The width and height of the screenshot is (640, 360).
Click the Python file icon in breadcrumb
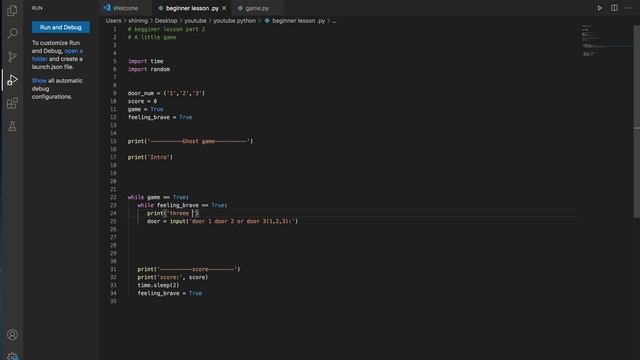(267, 20)
